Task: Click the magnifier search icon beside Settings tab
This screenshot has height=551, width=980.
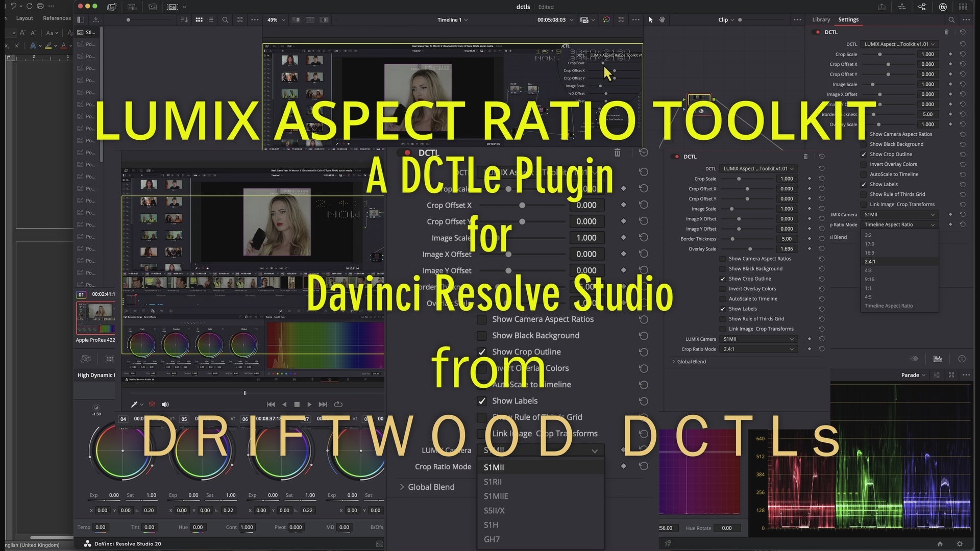Action: (x=951, y=20)
